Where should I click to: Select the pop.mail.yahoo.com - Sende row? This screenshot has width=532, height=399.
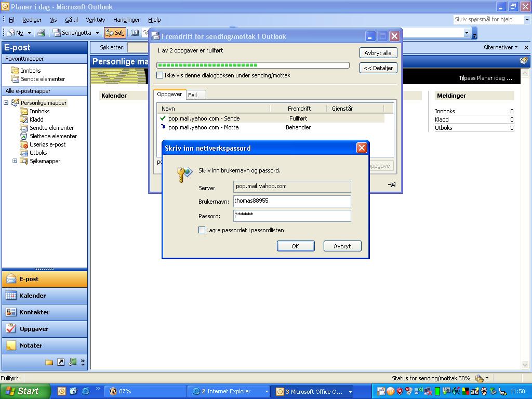[271, 118]
